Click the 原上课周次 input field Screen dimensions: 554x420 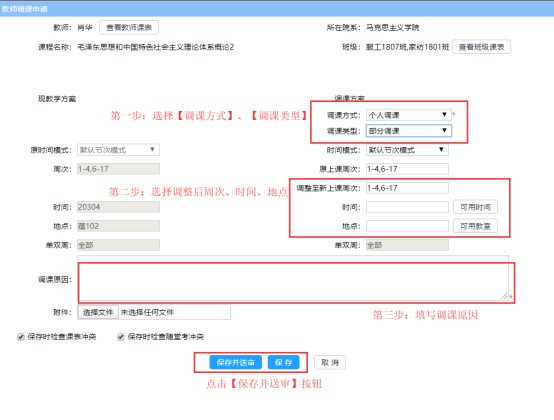tap(407, 169)
